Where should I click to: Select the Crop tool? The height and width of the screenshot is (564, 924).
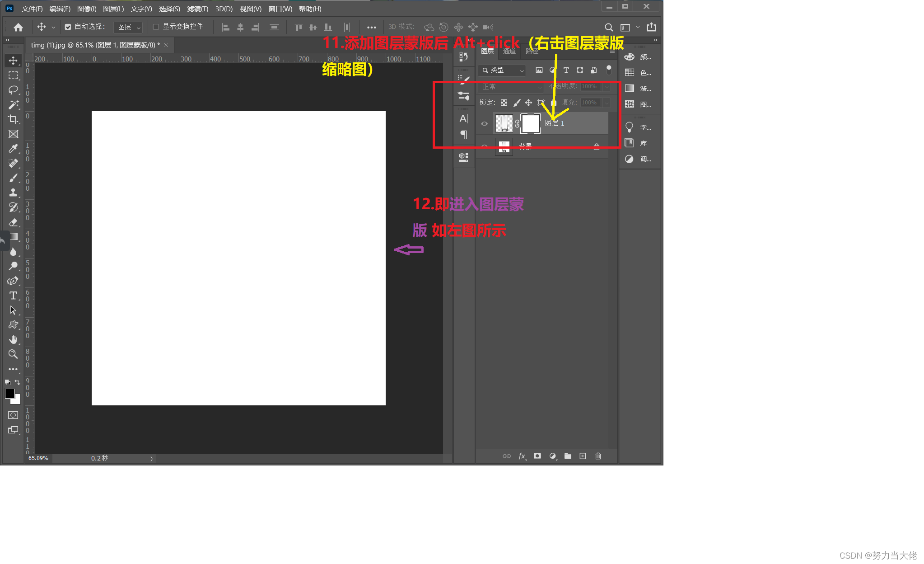13,119
